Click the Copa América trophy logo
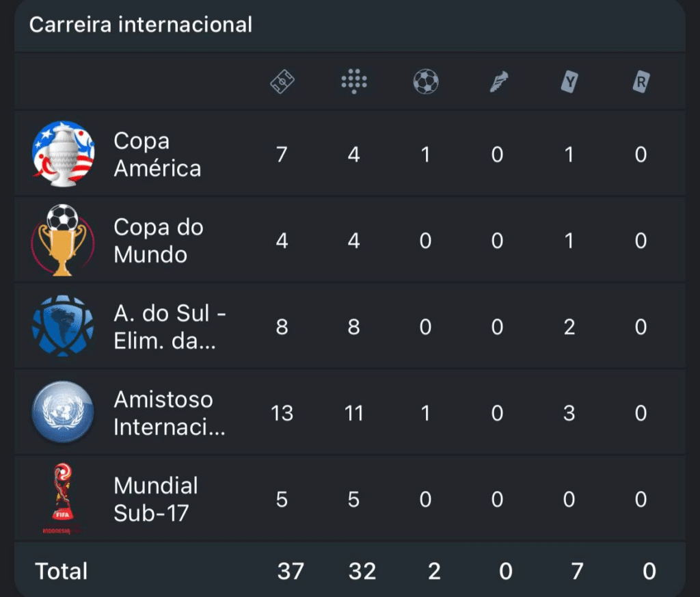 coord(63,154)
